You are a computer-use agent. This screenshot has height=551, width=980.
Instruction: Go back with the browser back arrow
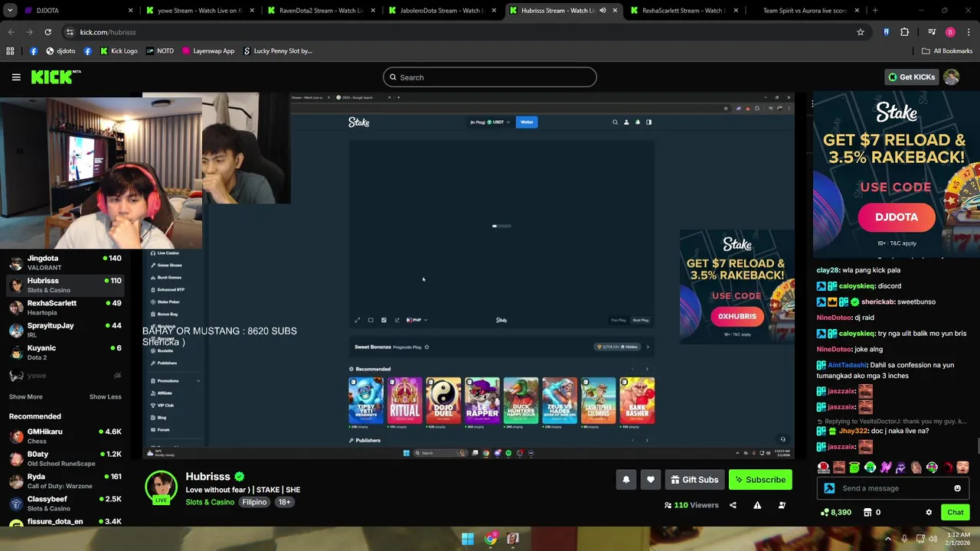click(11, 32)
